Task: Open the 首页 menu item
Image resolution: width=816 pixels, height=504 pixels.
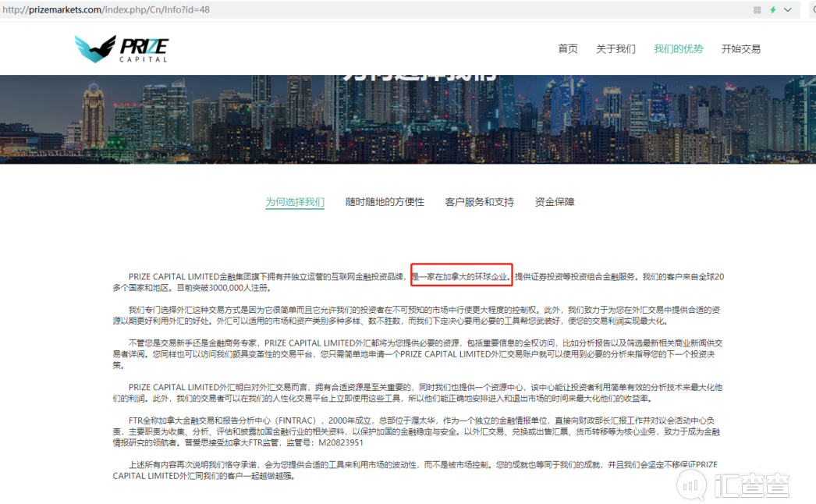Action: click(x=568, y=49)
